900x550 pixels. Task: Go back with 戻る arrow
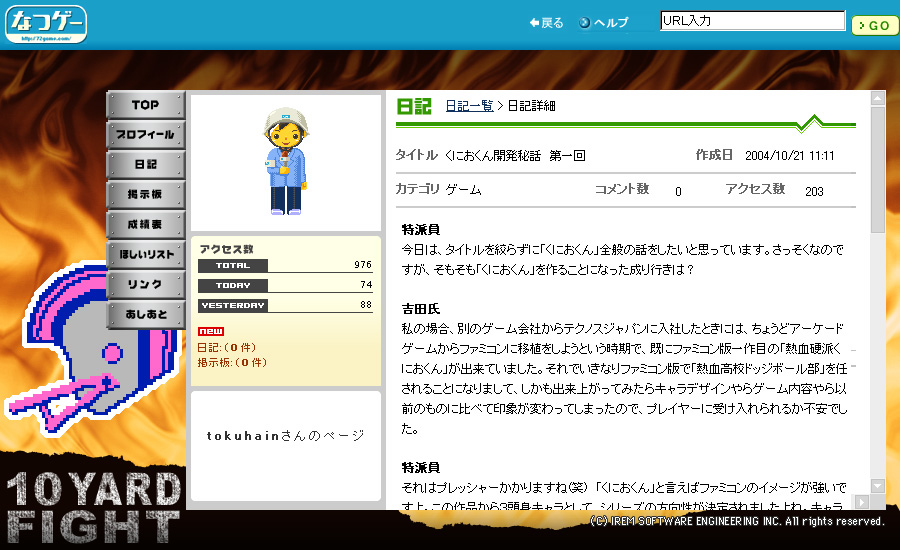pyautogui.click(x=546, y=23)
